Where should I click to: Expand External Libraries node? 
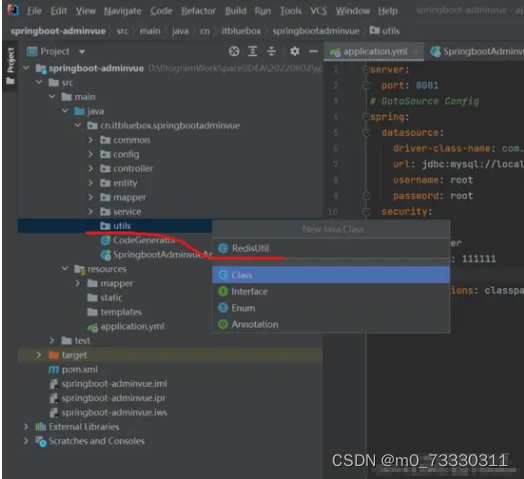(26, 427)
